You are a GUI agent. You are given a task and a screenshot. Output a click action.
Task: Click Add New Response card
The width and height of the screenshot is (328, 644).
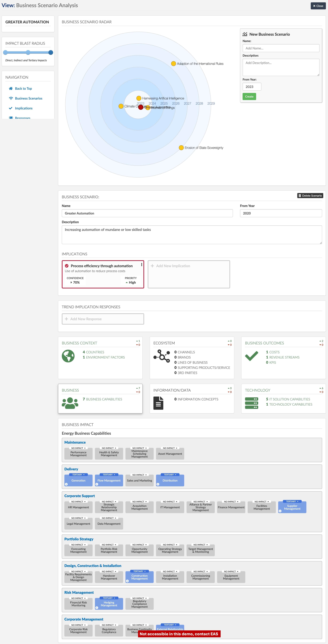pyautogui.click(x=103, y=319)
